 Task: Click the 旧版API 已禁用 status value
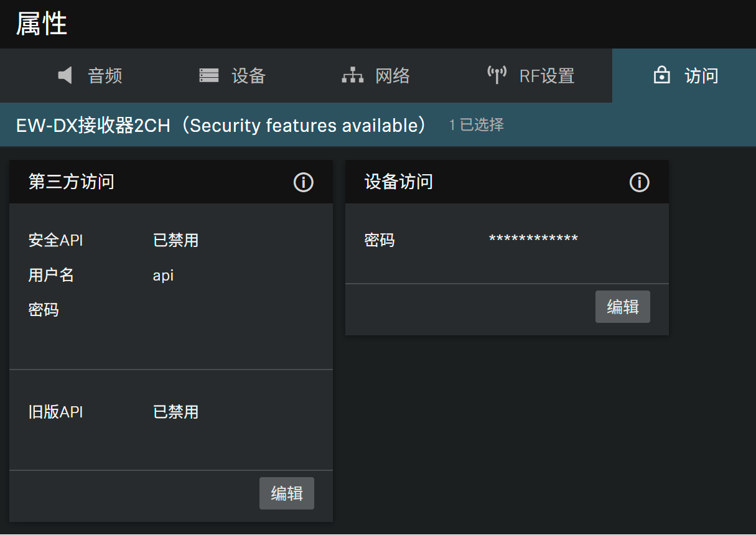(x=175, y=412)
